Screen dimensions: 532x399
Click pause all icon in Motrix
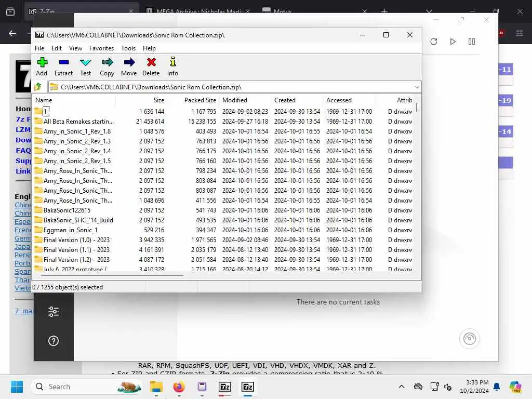pyautogui.click(x=472, y=42)
